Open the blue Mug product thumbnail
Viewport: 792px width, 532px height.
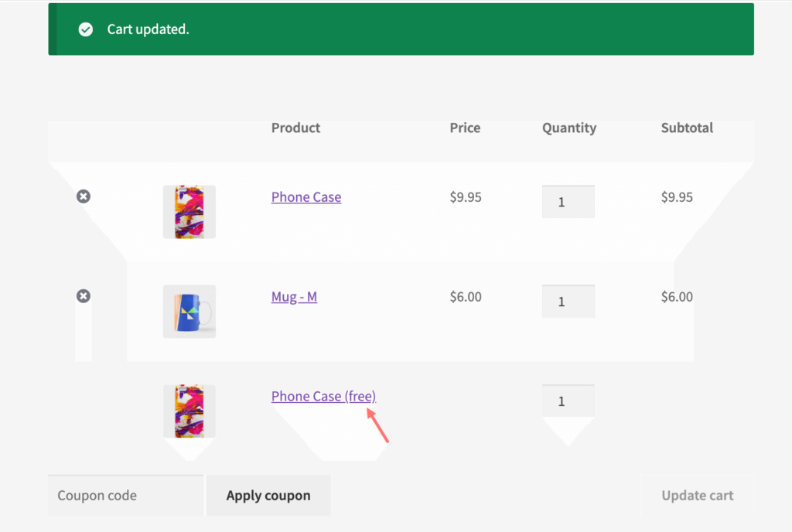point(189,311)
